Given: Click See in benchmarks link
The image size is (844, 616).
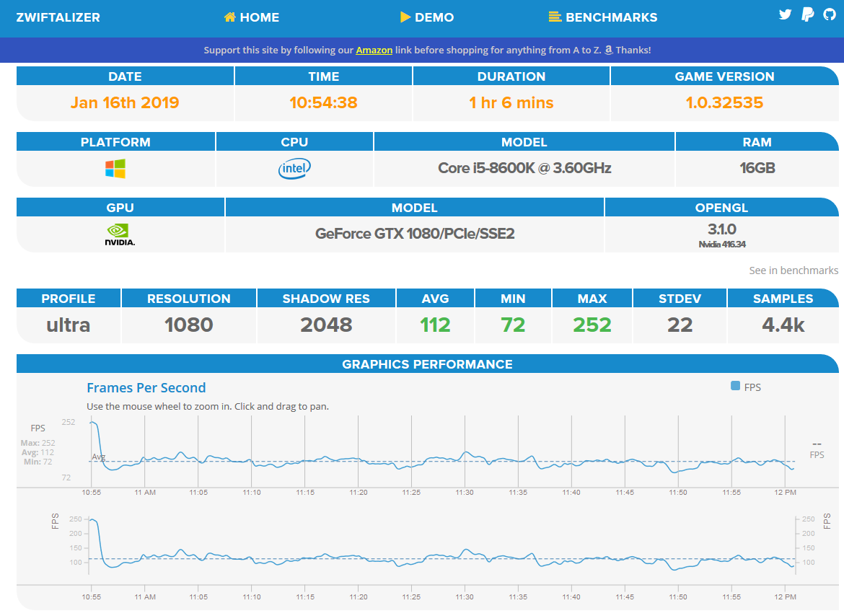Looking at the screenshot, I should (794, 270).
